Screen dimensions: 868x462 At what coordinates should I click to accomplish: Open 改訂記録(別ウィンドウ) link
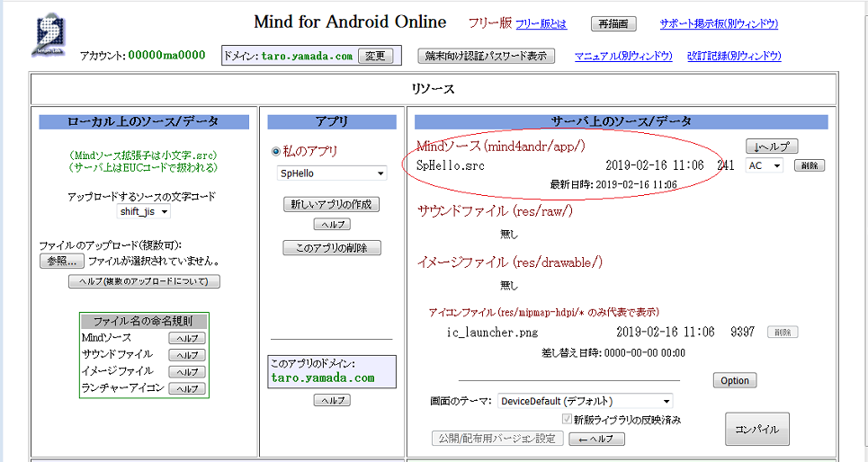[734, 56]
